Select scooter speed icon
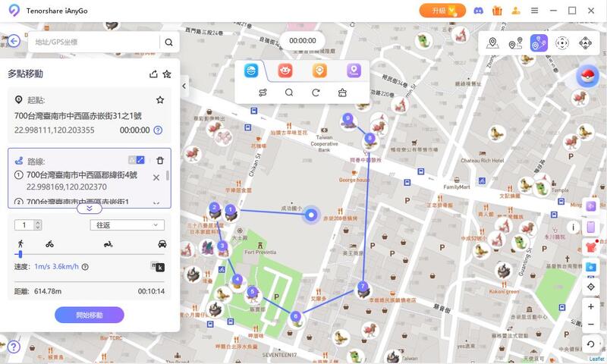This screenshot has height=364, width=607. [x=108, y=244]
